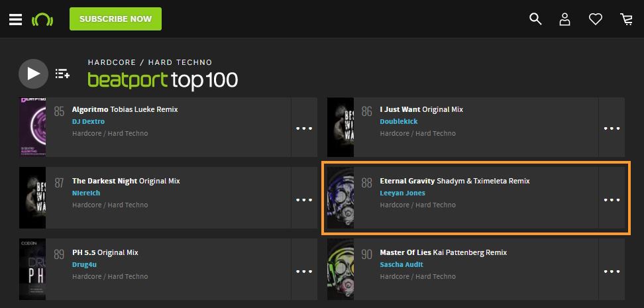Open more options for Algoritmo track
This screenshot has height=308, width=644.
coord(304,128)
